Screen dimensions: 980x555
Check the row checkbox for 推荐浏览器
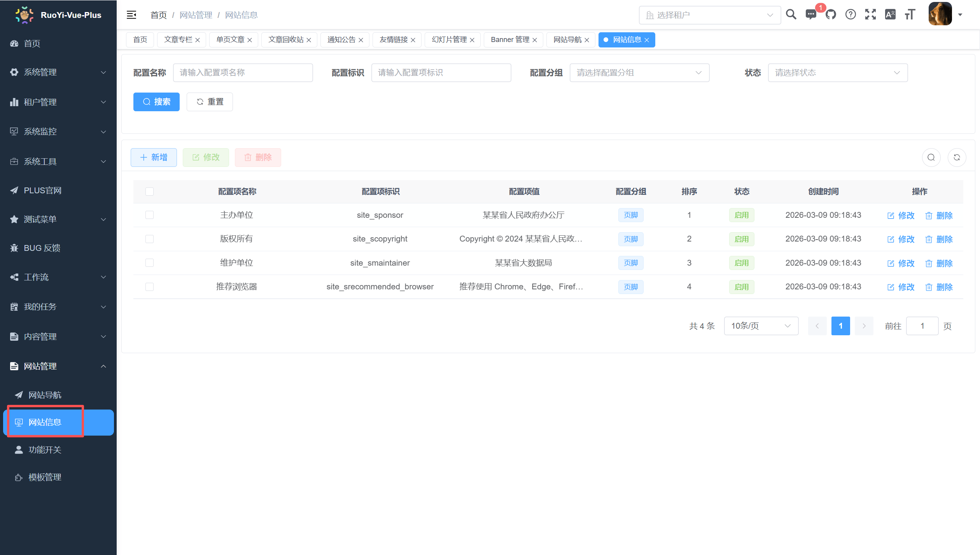[x=149, y=287]
